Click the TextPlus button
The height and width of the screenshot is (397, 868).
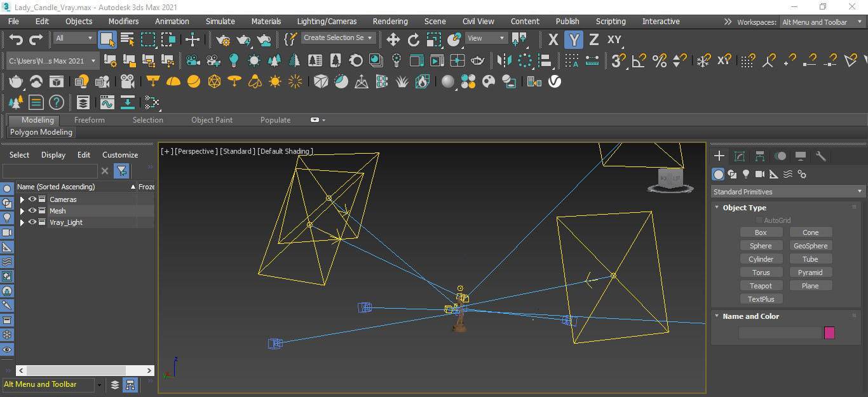[761, 299]
